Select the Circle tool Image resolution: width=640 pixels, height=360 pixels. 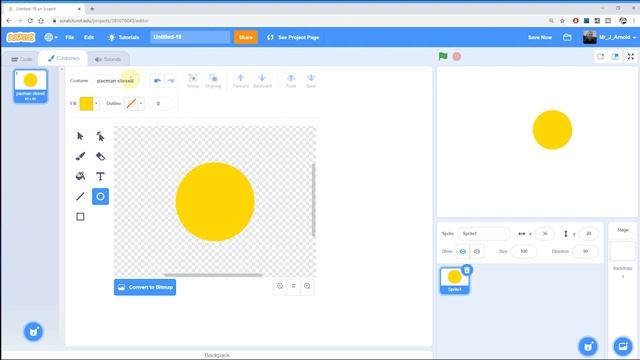pyautogui.click(x=100, y=196)
